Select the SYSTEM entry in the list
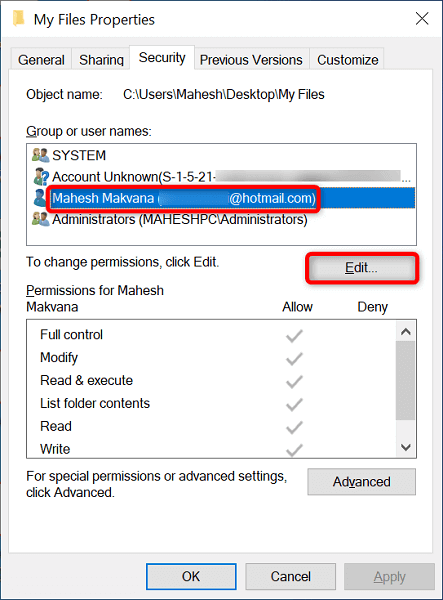Image resolution: width=443 pixels, height=600 pixels. [221, 155]
